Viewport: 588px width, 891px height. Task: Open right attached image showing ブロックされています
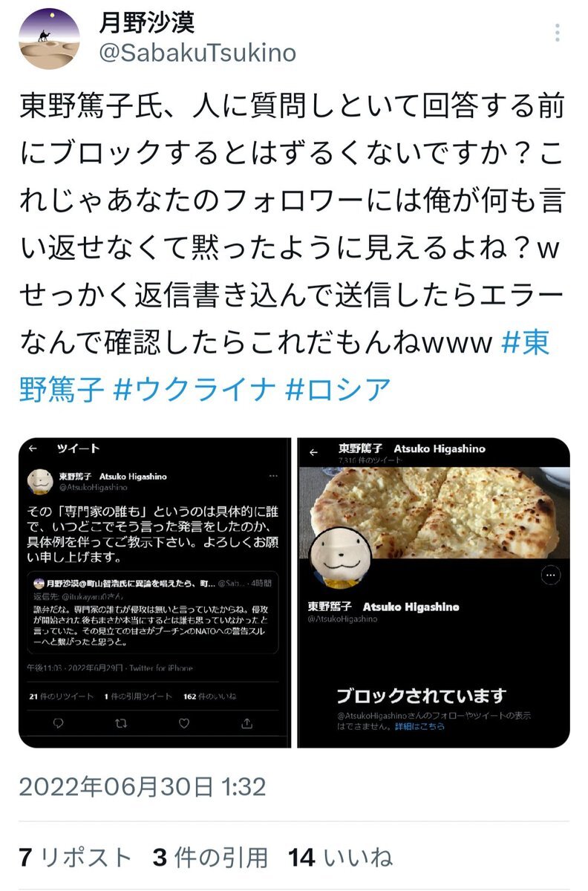pos(434,593)
